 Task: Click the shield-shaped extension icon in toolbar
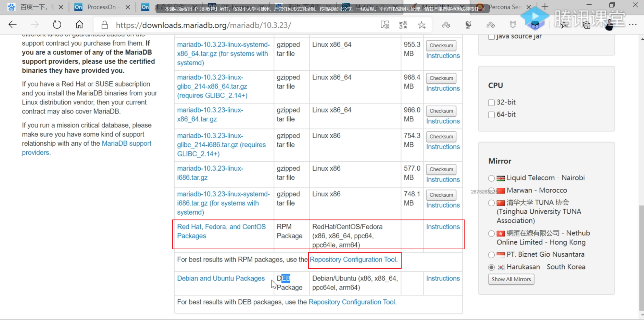click(x=513, y=25)
